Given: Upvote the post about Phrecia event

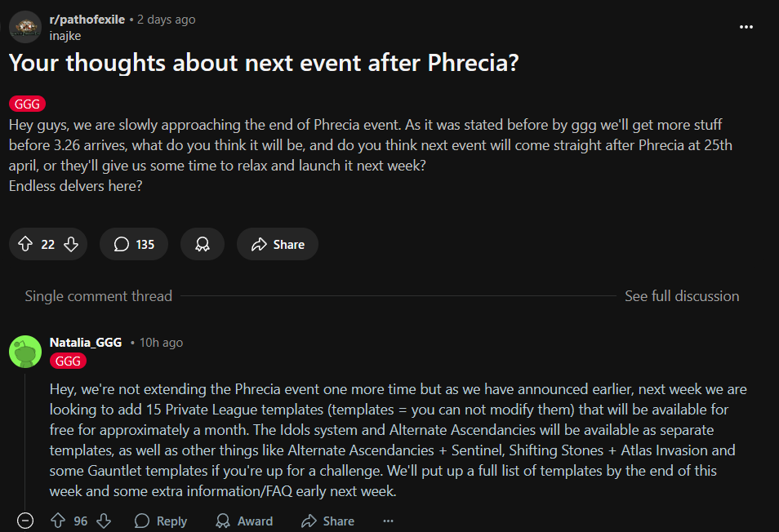Looking at the screenshot, I should click(25, 244).
